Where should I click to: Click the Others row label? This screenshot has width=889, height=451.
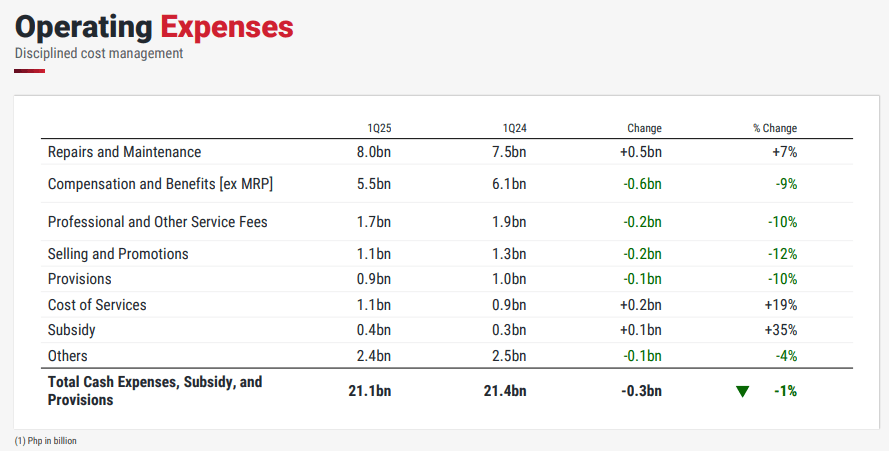point(68,356)
